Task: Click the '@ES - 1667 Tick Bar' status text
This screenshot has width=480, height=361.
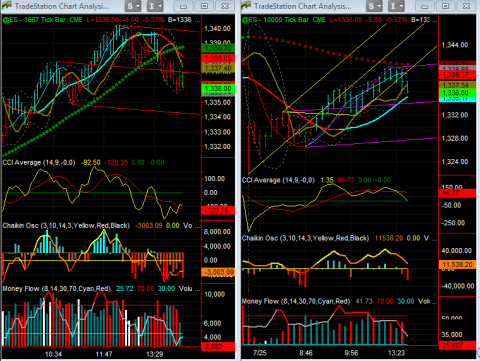Action: [x=34, y=20]
